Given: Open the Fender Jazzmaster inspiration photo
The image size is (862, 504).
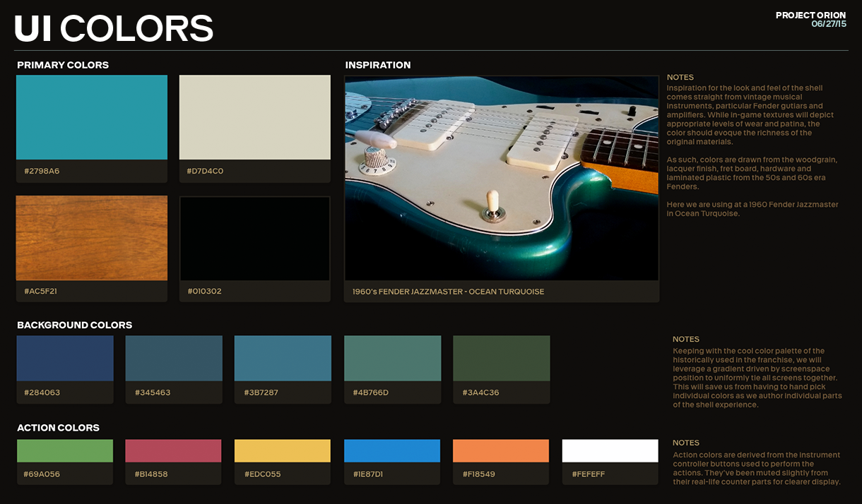Looking at the screenshot, I should tap(501, 178).
